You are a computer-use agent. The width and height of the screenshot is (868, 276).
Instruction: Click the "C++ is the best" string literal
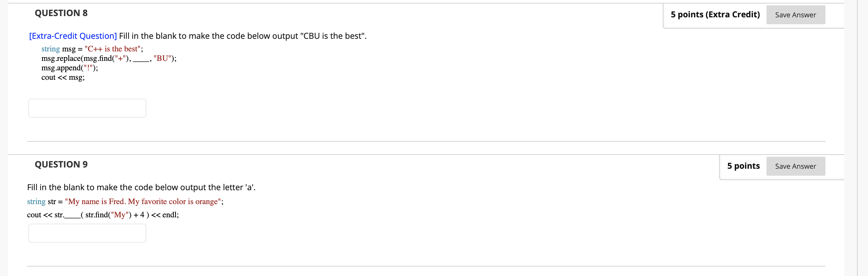pos(113,49)
